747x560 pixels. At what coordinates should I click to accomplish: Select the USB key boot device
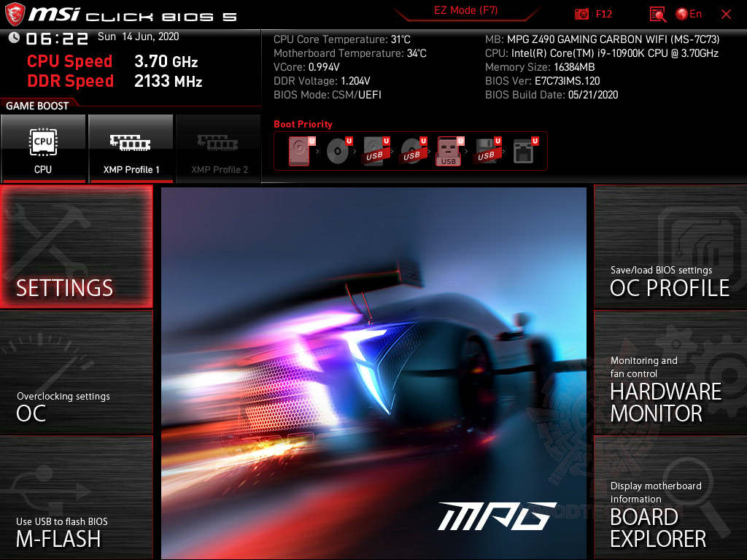tap(449, 151)
